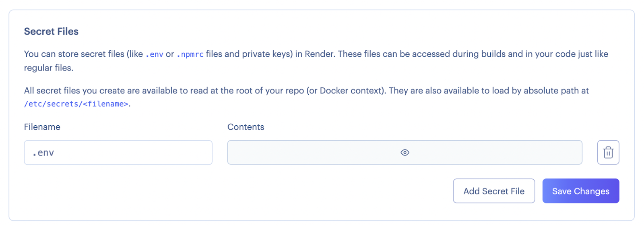This screenshot has width=644, height=226.
Task: Click the word "Render" in the description
Action: point(319,54)
